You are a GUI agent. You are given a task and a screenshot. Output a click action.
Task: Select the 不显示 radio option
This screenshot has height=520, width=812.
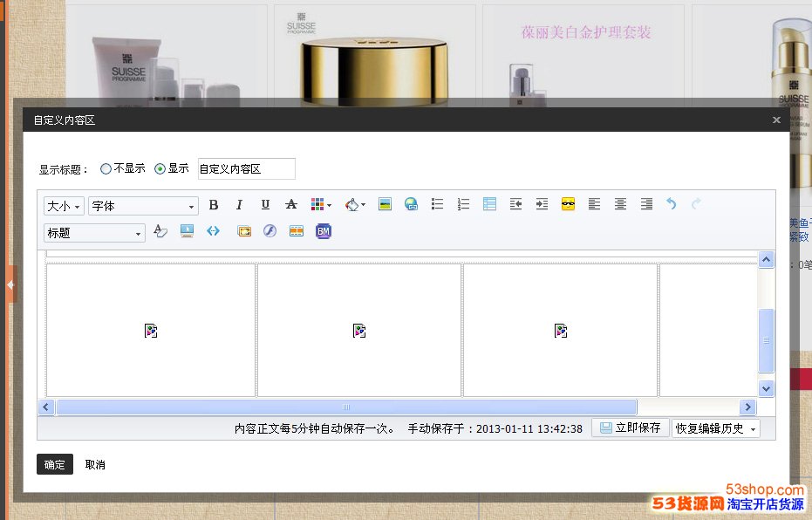tap(106, 168)
